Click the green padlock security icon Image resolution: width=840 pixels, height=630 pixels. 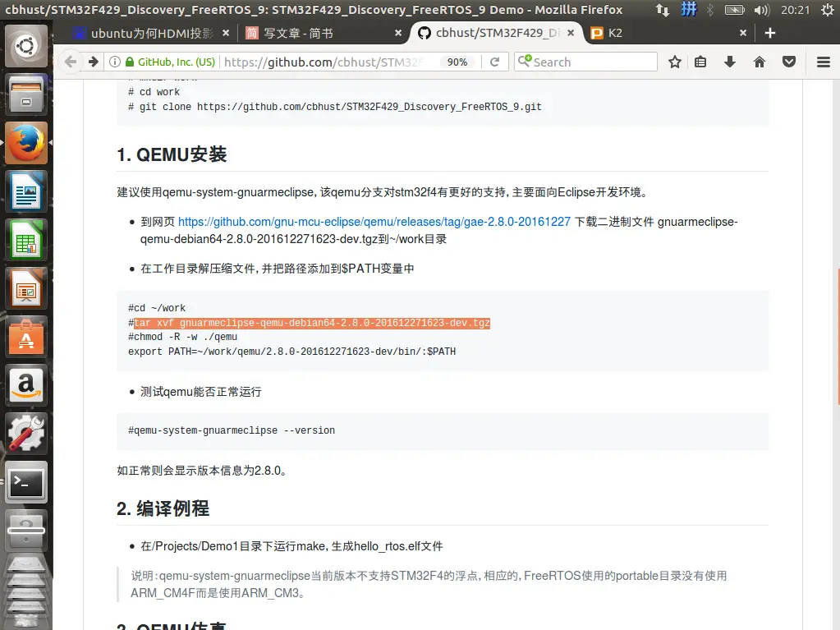(130, 62)
